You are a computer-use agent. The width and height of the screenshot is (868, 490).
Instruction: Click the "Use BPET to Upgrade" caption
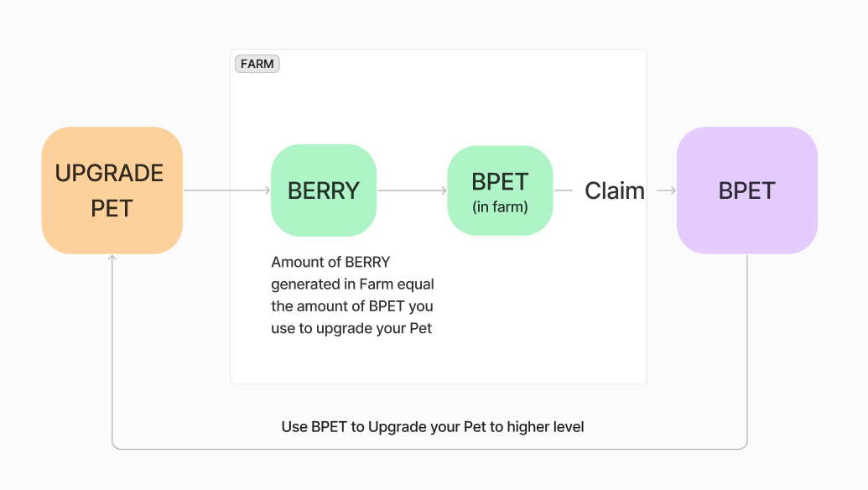(x=433, y=427)
